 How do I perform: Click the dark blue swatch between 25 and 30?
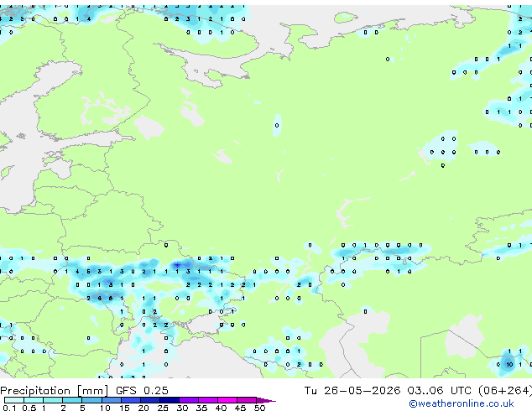point(170,400)
